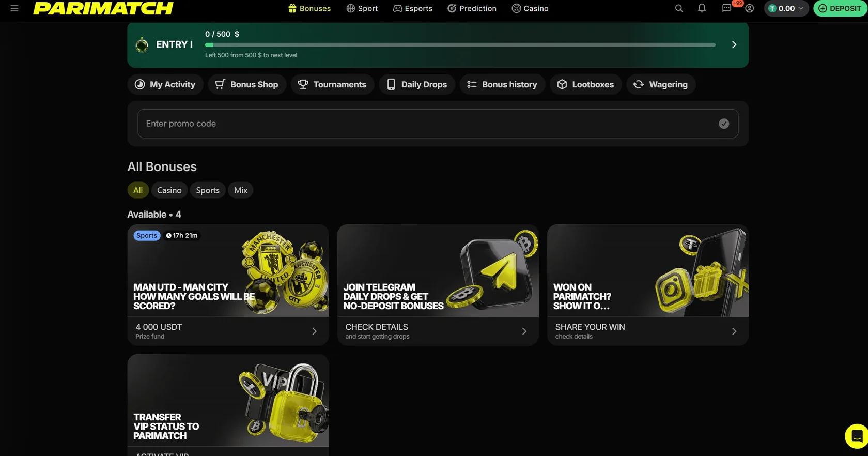The height and width of the screenshot is (456, 868).
Task: Open the notifications bell
Action: (x=702, y=8)
